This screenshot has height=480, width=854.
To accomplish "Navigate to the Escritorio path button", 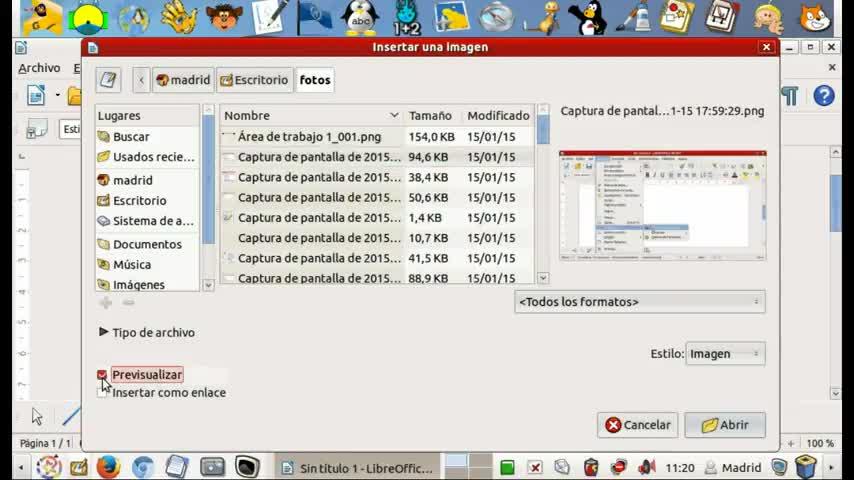I will pos(254,80).
